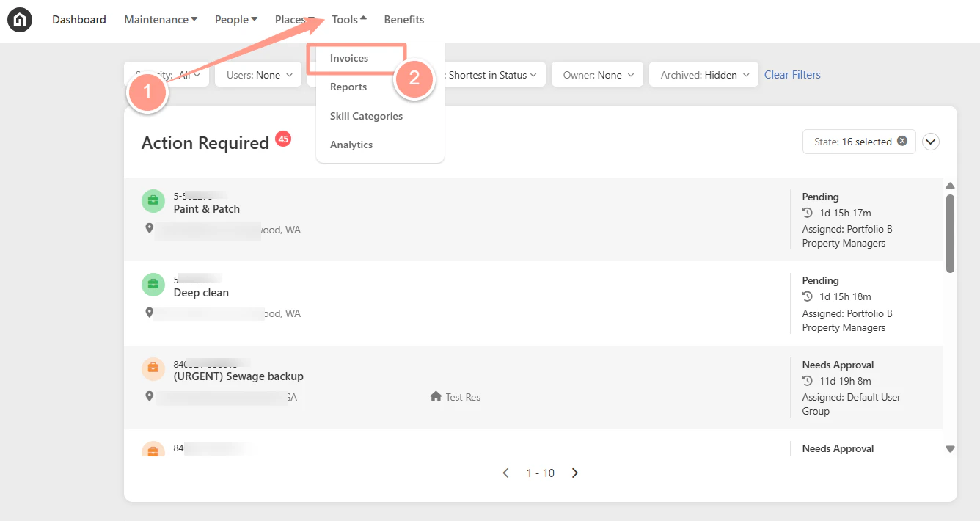Select Invoices from Tools menu
The width and height of the screenshot is (980, 521).
[x=349, y=58]
